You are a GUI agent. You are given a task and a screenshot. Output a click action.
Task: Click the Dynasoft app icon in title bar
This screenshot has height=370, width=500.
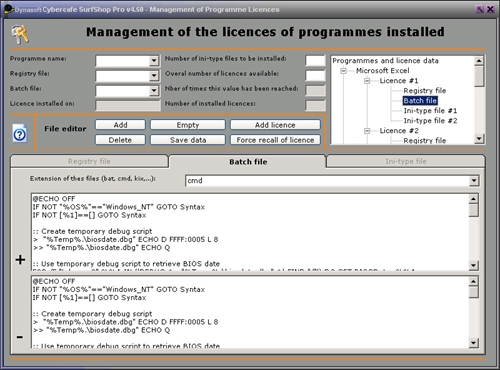click(x=8, y=9)
